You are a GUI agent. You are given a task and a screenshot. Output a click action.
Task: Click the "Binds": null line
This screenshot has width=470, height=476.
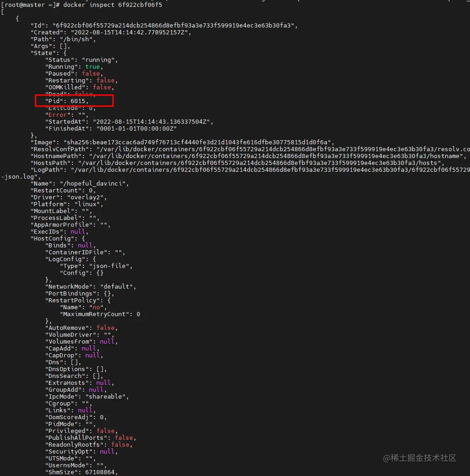point(71,246)
